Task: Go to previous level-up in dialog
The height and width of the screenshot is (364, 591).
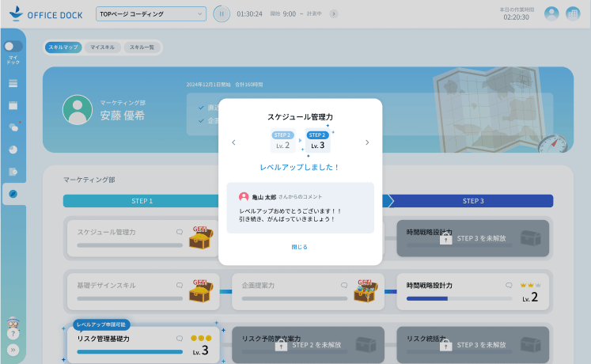Action: (233, 142)
